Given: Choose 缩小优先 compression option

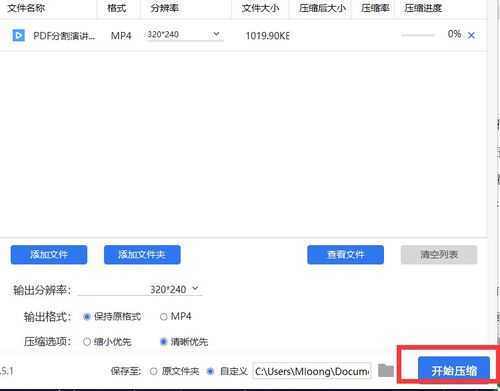Looking at the screenshot, I should point(87,342).
